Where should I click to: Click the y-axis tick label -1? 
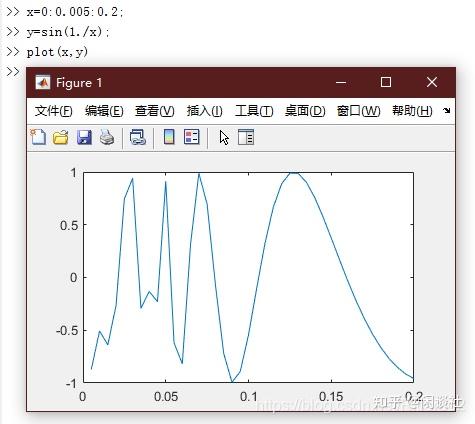[x=71, y=383]
